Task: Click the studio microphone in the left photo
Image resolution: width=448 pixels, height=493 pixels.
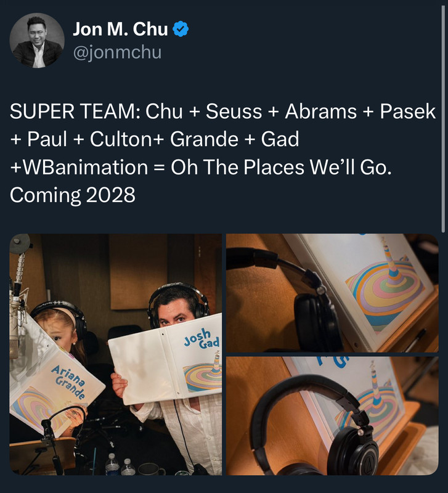Action: [x=16, y=314]
